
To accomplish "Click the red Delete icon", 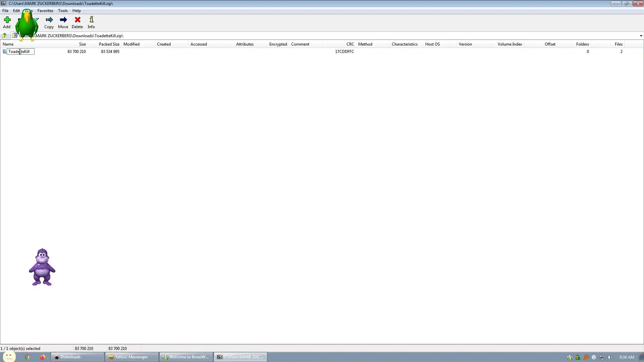I will 77,20.
